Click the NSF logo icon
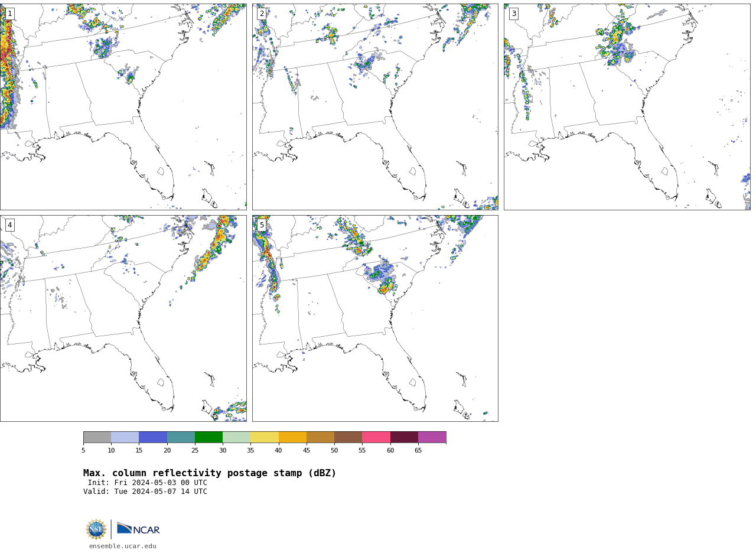This screenshot has width=756, height=553. [96, 529]
